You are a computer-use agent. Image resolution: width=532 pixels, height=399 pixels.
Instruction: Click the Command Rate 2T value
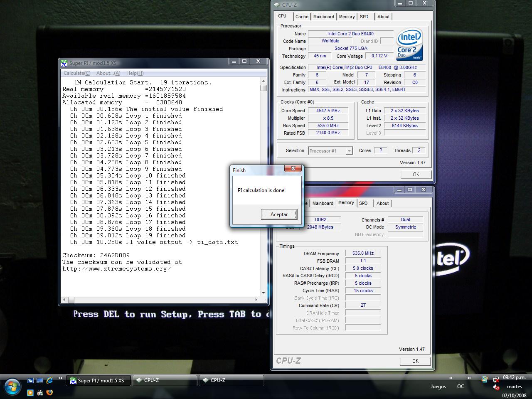[x=363, y=305]
